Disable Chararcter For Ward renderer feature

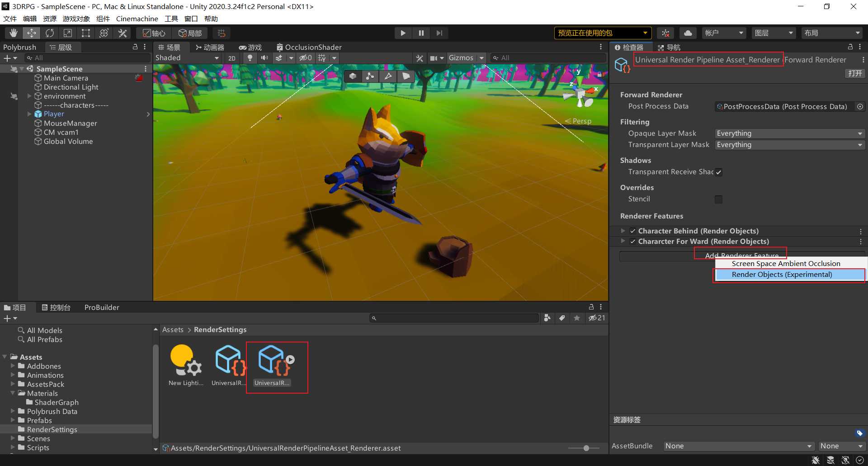tap(633, 242)
